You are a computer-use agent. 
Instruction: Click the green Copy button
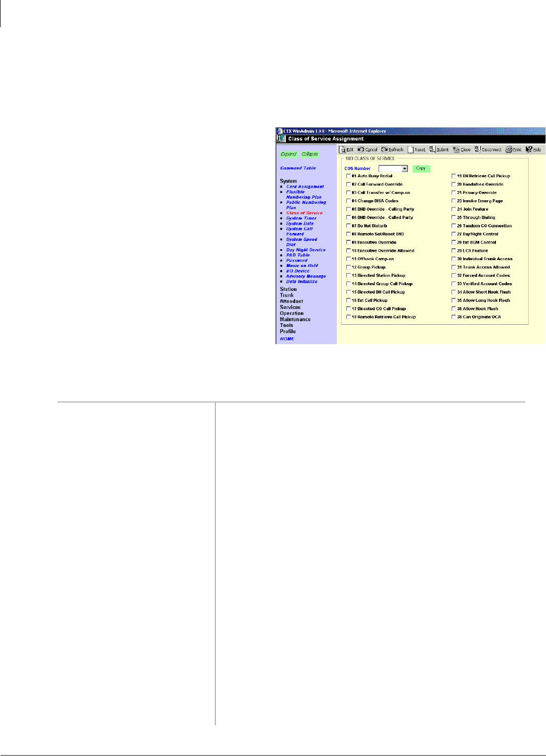coord(421,168)
